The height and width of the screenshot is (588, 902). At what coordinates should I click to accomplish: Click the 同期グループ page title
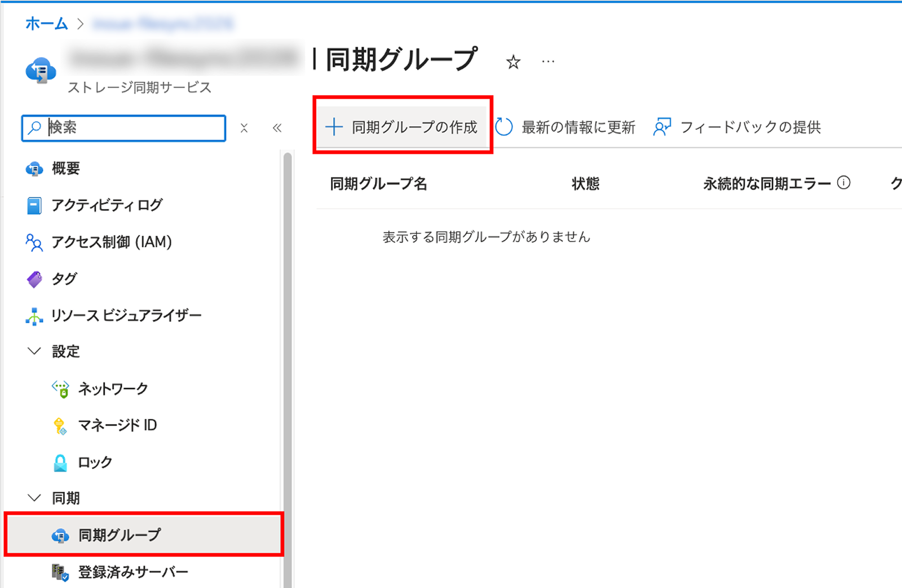(x=402, y=59)
